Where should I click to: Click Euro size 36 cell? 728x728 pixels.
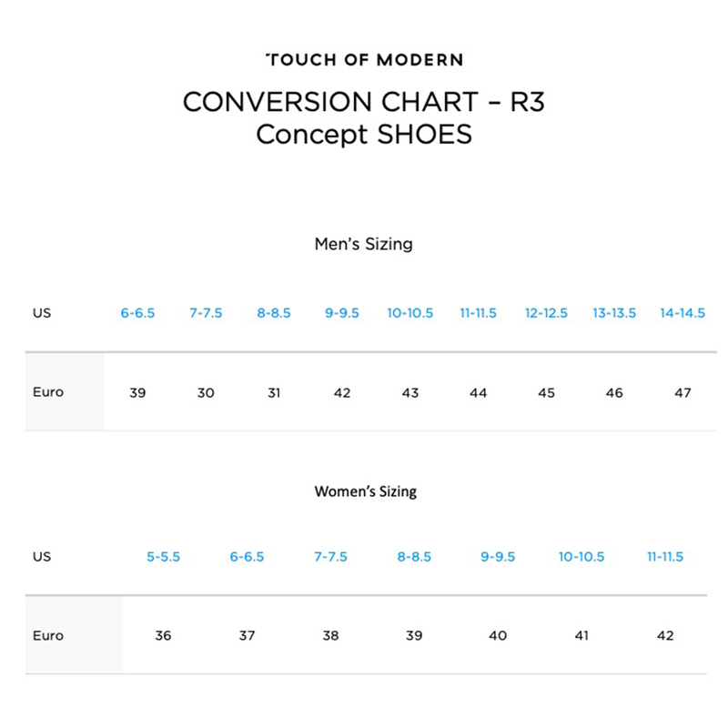(x=163, y=636)
